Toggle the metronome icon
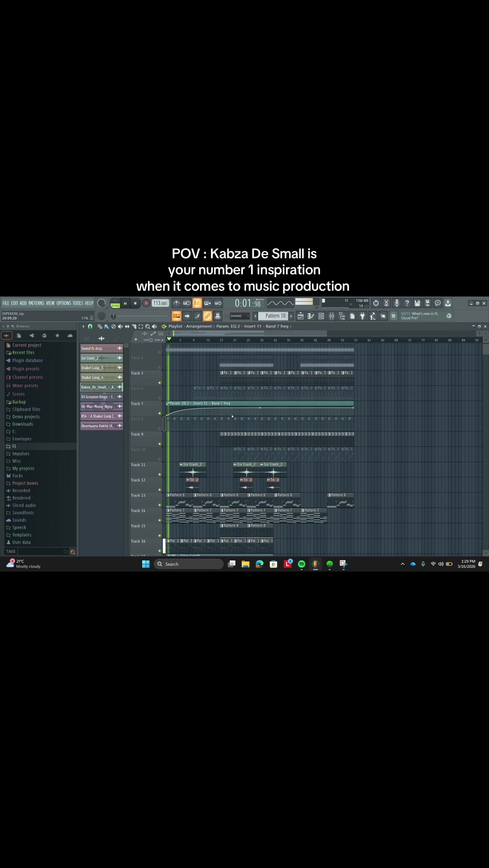The height and width of the screenshot is (868, 489). click(176, 303)
